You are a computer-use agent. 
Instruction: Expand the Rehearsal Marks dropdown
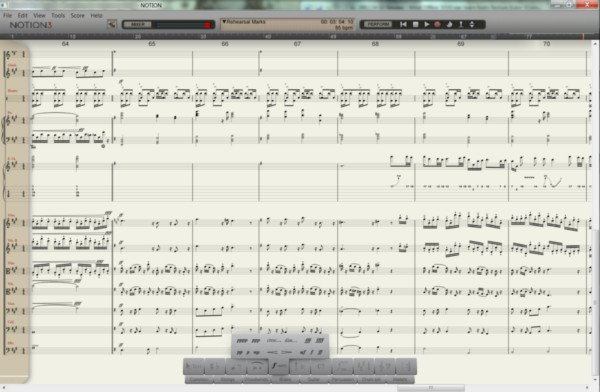click(244, 22)
